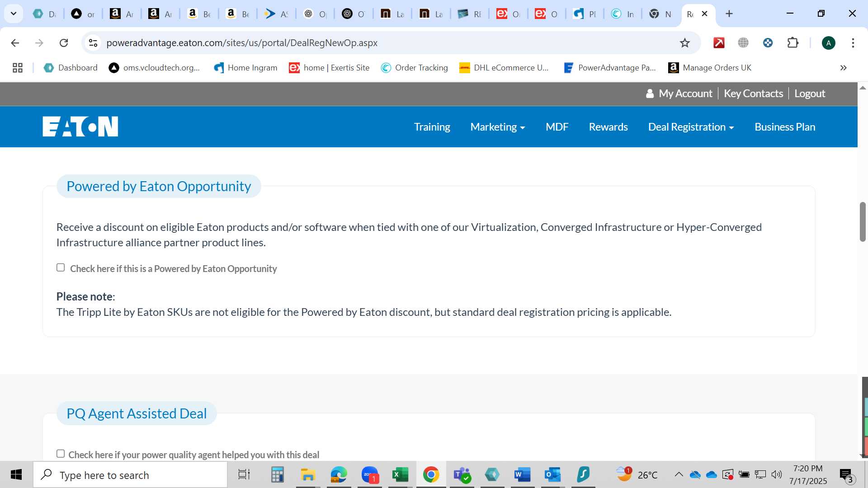The height and width of the screenshot is (488, 868).
Task: Open the bookmarks apps grid icon
Action: (x=18, y=68)
